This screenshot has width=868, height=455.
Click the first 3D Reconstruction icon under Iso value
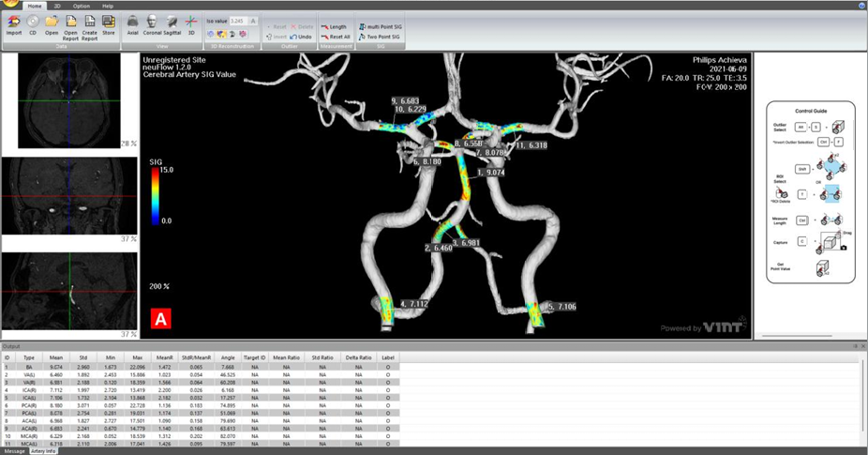pos(211,35)
